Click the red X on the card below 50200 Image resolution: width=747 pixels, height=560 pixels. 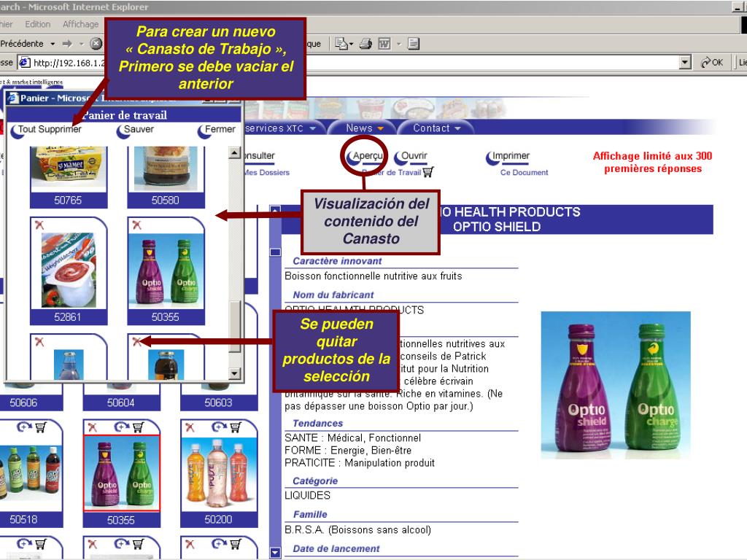pyautogui.click(x=190, y=544)
